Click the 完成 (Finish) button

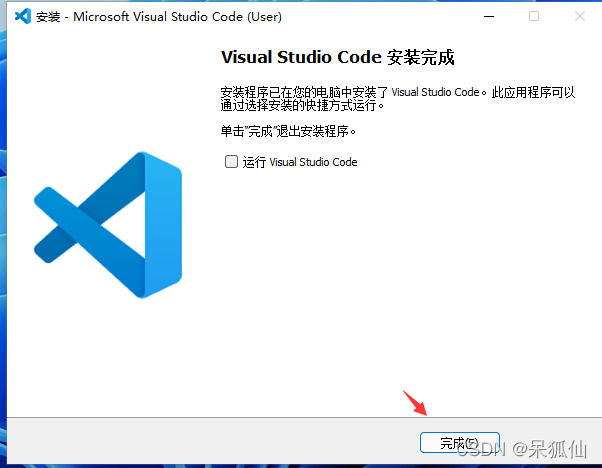[x=460, y=443]
